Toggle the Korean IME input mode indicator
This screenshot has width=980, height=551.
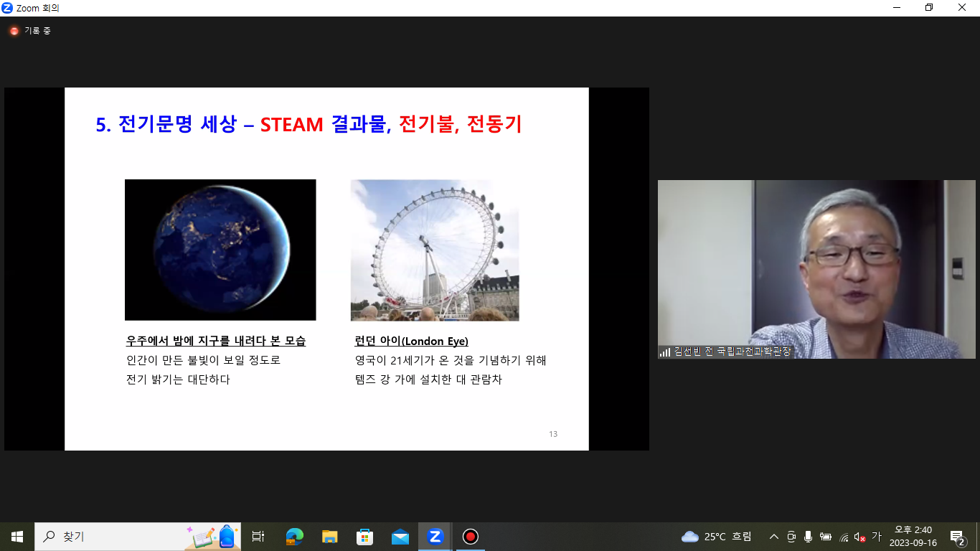click(876, 537)
